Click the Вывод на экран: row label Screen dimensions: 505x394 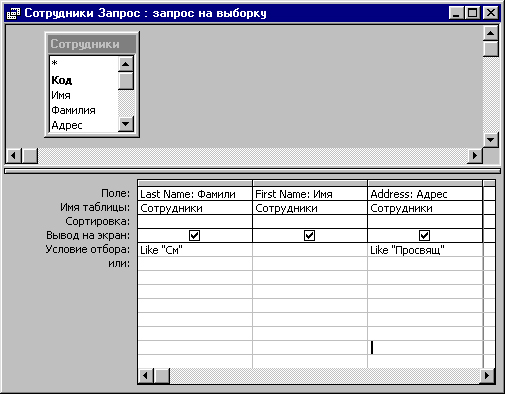tap(88, 235)
